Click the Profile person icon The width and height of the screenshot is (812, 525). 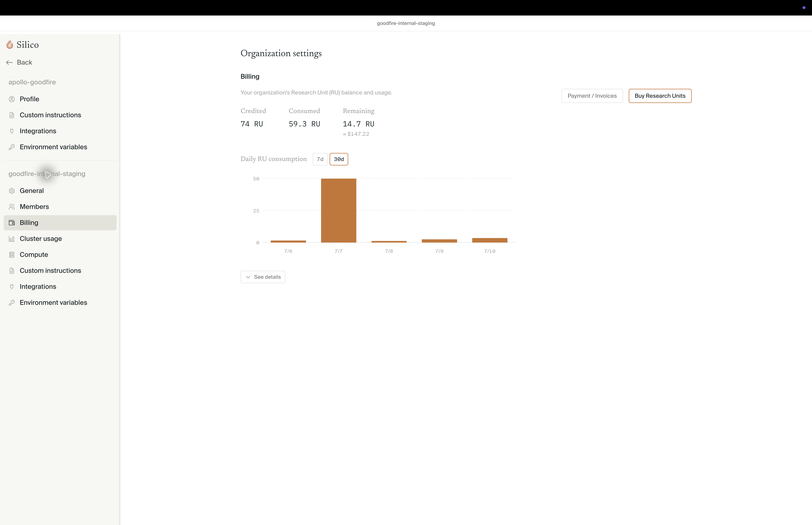pos(12,99)
